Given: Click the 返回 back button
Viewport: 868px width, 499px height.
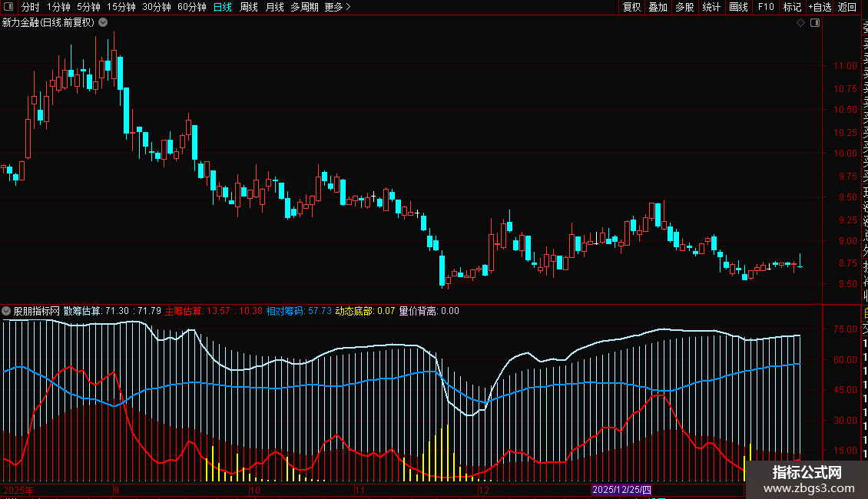Looking at the screenshot, I should pyautogui.click(x=847, y=8).
